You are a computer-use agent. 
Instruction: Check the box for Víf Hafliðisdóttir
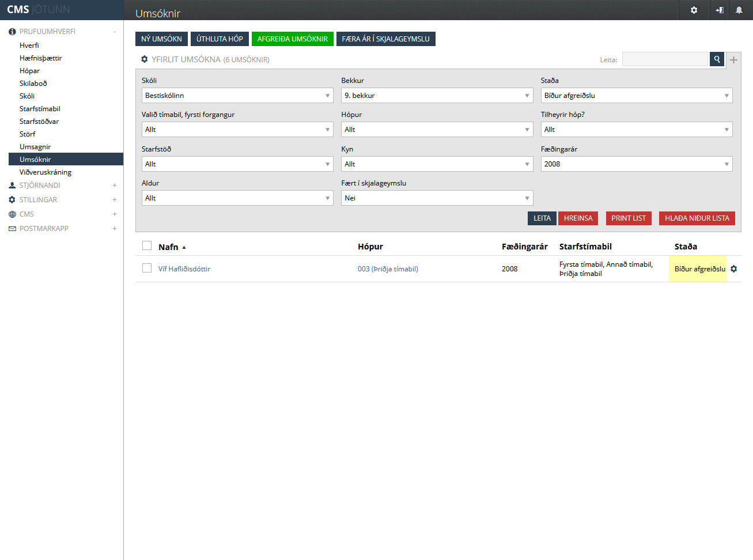147,268
